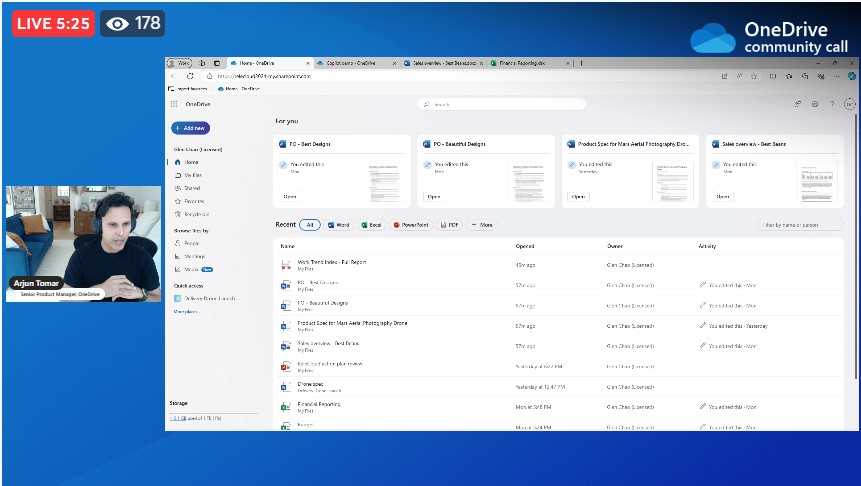The image size is (861, 486).
Task: Go to Home in the sidebar
Action: click(187, 162)
